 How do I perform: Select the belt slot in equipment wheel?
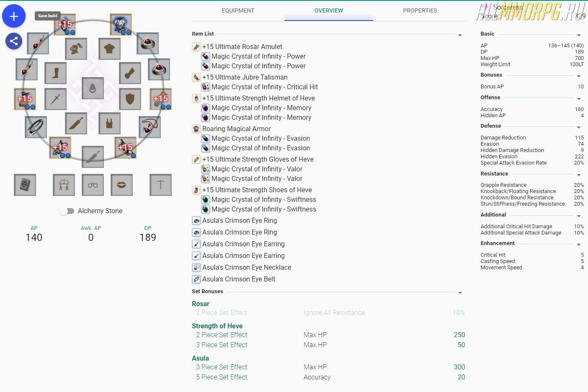(36, 127)
